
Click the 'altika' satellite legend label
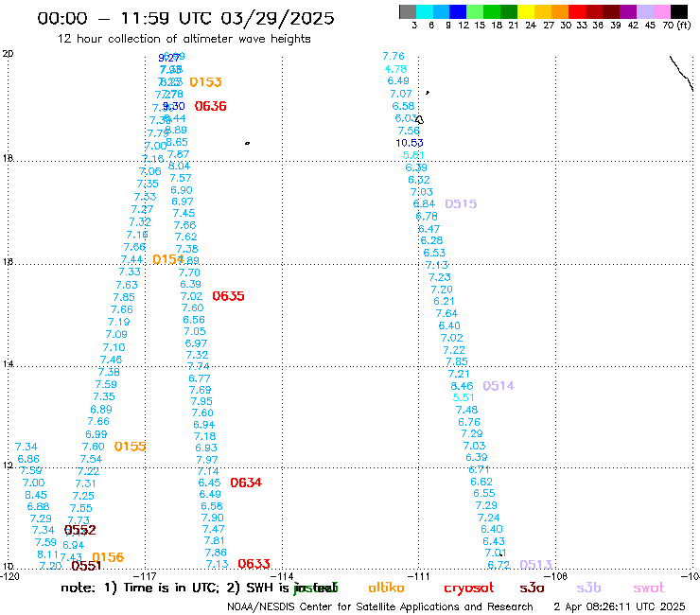coord(386,588)
